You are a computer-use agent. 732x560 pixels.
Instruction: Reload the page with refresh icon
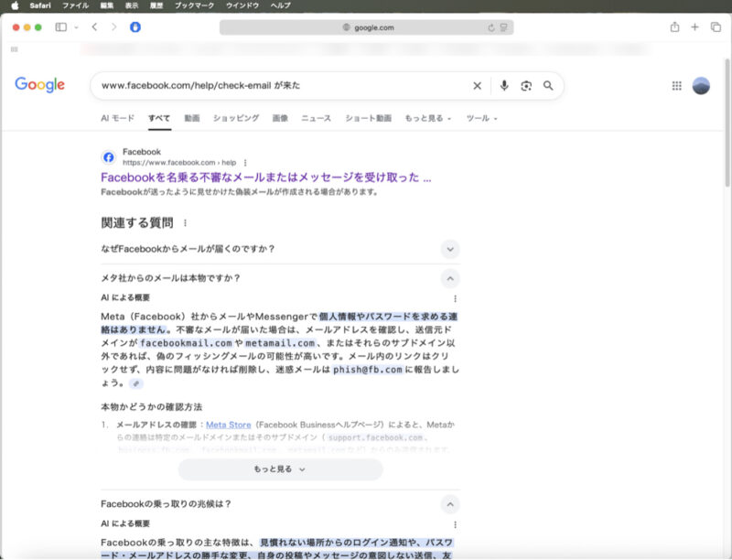click(x=491, y=28)
